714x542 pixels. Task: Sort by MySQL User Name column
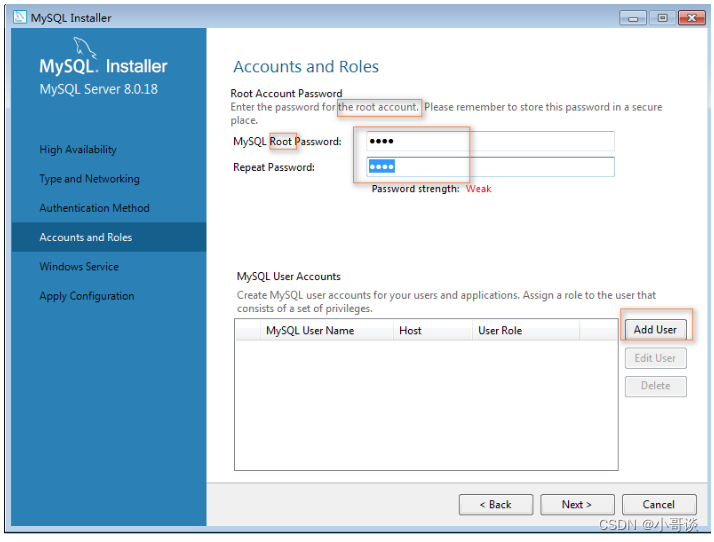[x=326, y=331]
